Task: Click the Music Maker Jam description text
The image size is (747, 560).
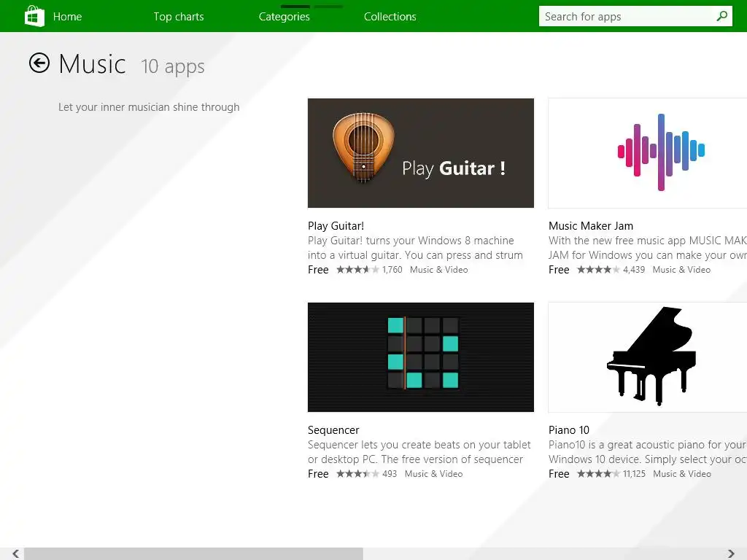Action: point(648,248)
